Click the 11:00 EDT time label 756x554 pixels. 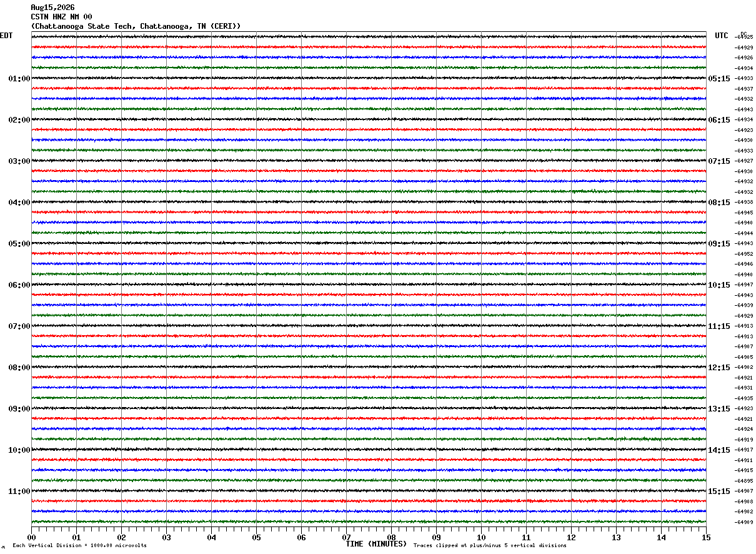pos(19,491)
